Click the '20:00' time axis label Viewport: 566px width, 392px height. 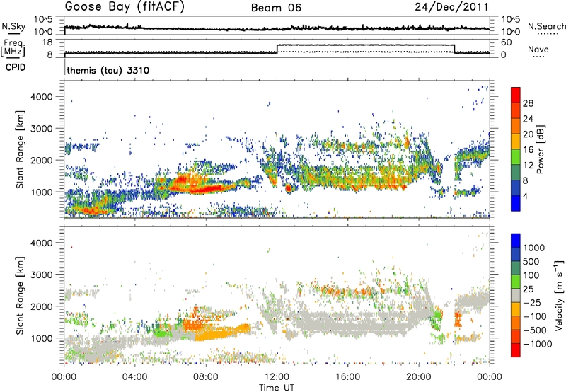419,377
